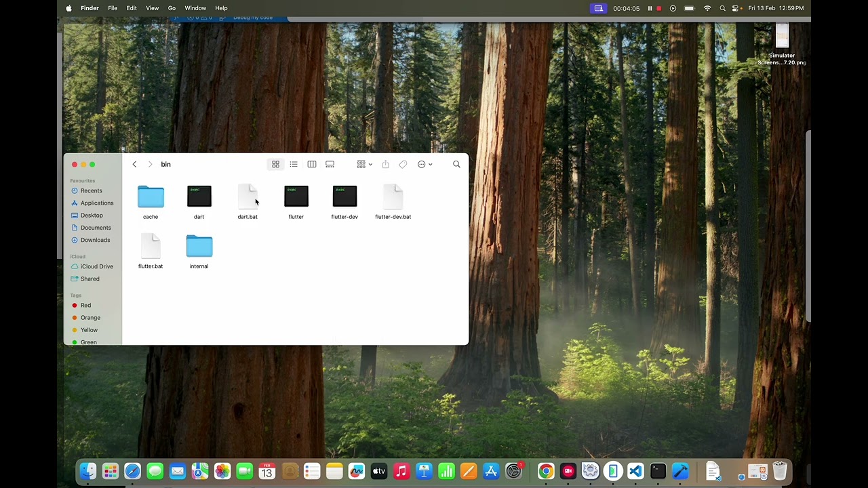The image size is (868, 488).
Task: Open Google Chrome from the Dock
Action: pyautogui.click(x=546, y=471)
